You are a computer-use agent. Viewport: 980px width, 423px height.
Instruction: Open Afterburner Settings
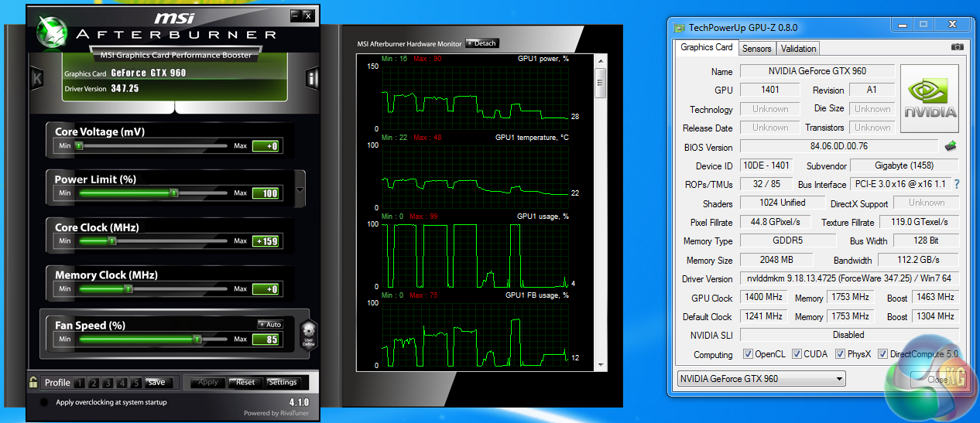(x=283, y=382)
